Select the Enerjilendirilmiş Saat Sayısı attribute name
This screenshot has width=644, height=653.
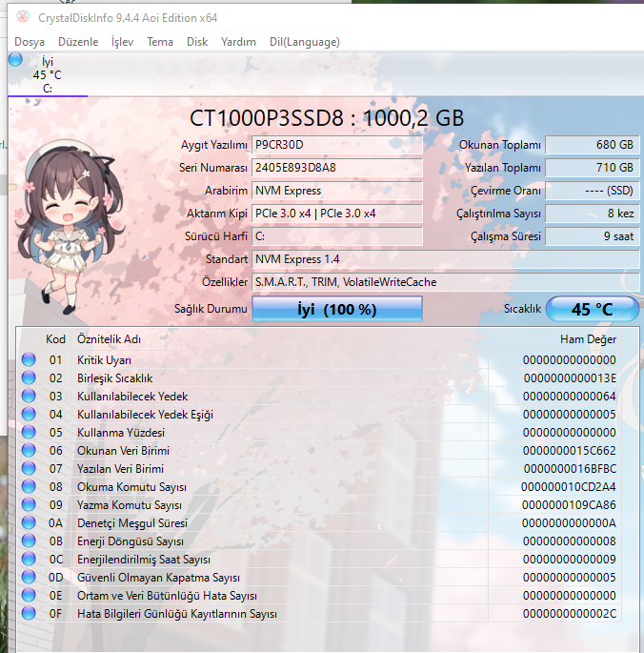point(144,560)
